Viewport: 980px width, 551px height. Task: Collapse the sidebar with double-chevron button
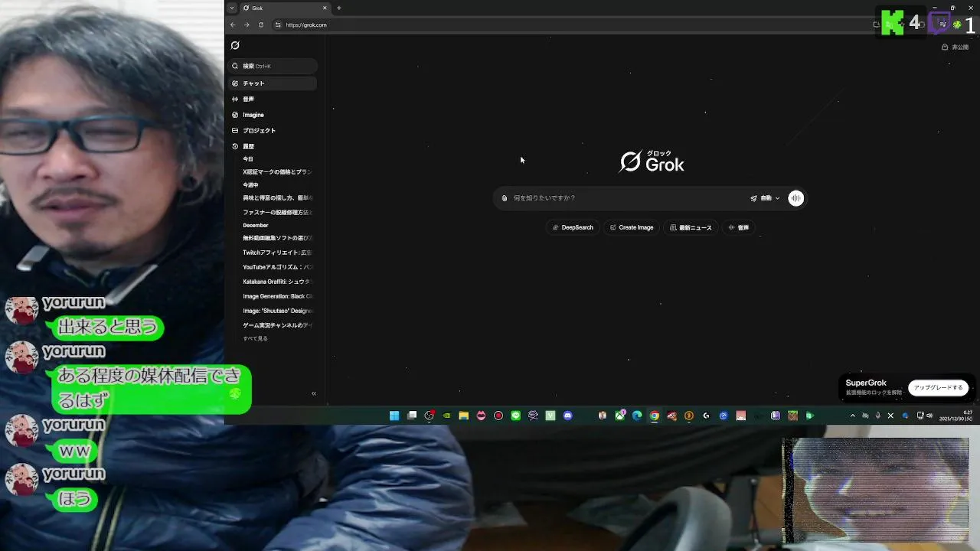pos(313,393)
